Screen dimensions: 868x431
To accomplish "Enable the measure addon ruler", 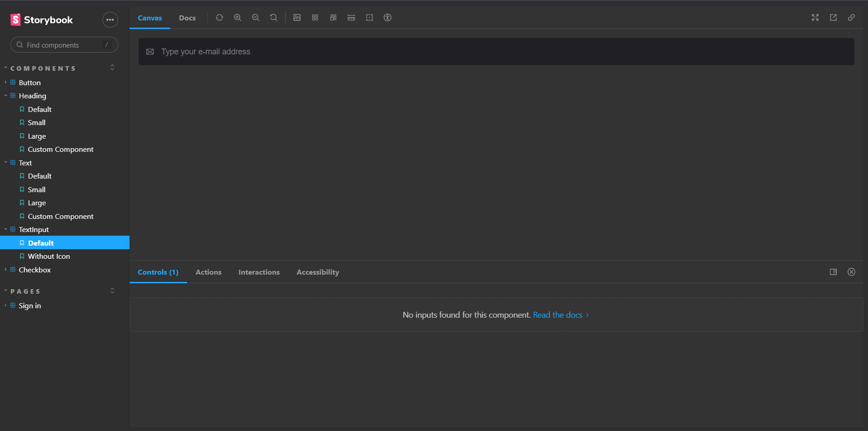I will pos(351,18).
